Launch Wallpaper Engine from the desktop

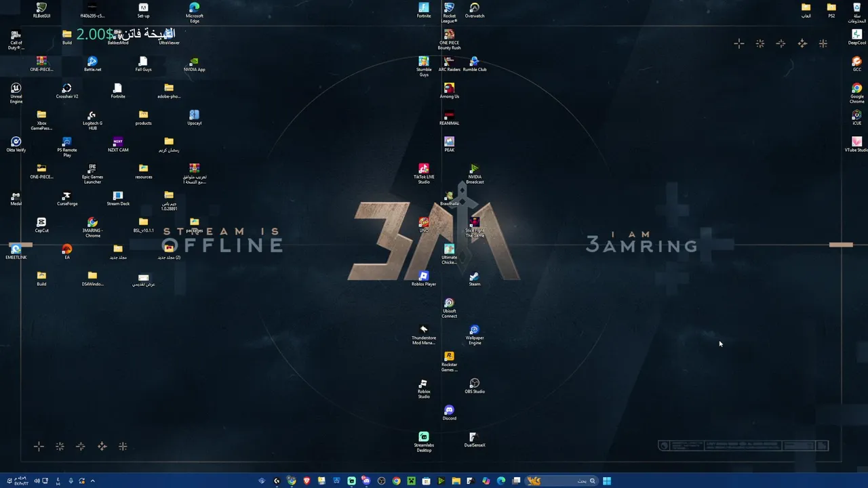[x=475, y=335]
